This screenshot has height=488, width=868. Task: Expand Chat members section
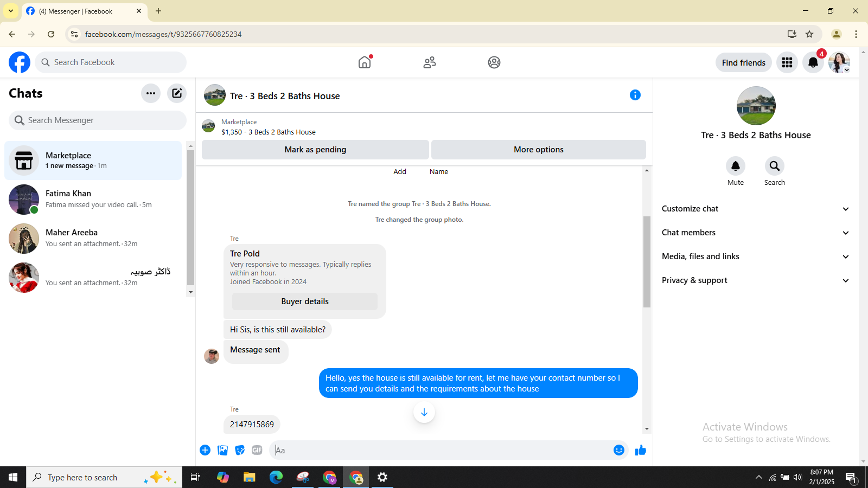coord(756,233)
